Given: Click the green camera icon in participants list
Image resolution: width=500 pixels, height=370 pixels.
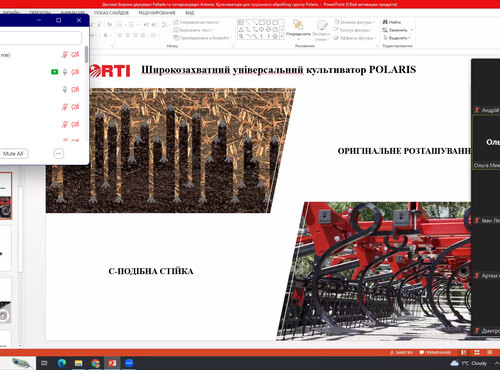Looking at the screenshot, I should pyautogui.click(x=54, y=72).
